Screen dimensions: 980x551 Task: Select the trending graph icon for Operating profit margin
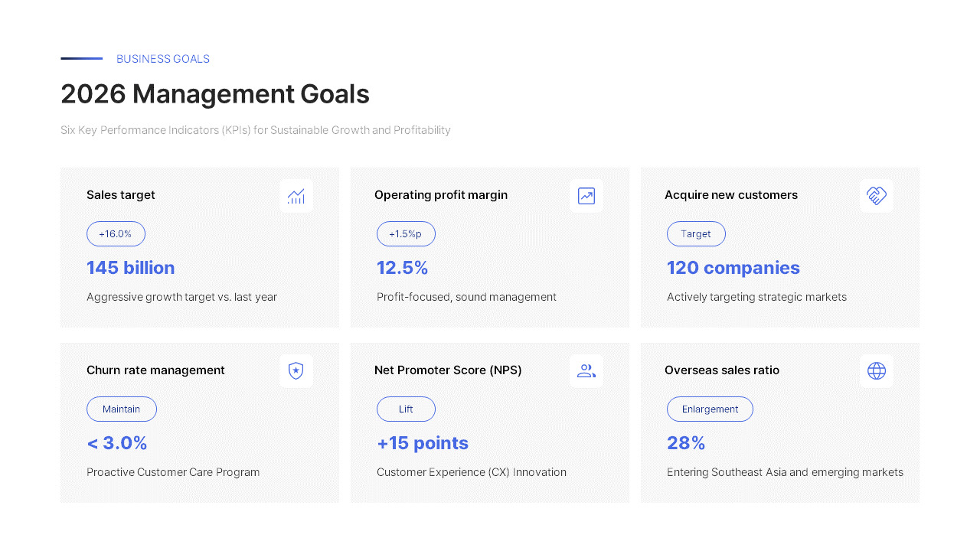[586, 196]
